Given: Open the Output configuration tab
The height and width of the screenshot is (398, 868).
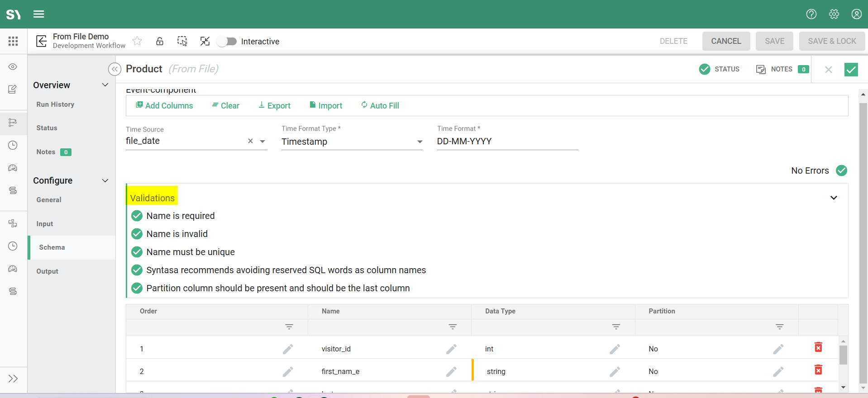Looking at the screenshot, I should (48, 271).
